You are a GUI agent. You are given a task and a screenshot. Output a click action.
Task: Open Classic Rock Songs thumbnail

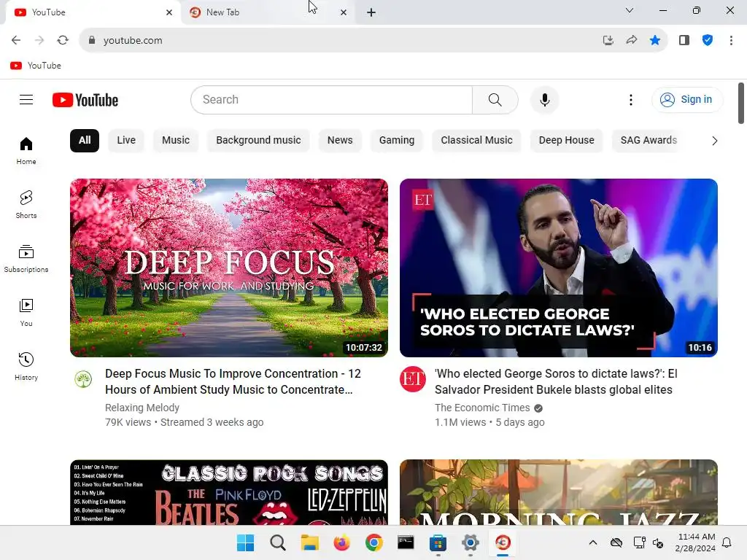(x=228, y=492)
